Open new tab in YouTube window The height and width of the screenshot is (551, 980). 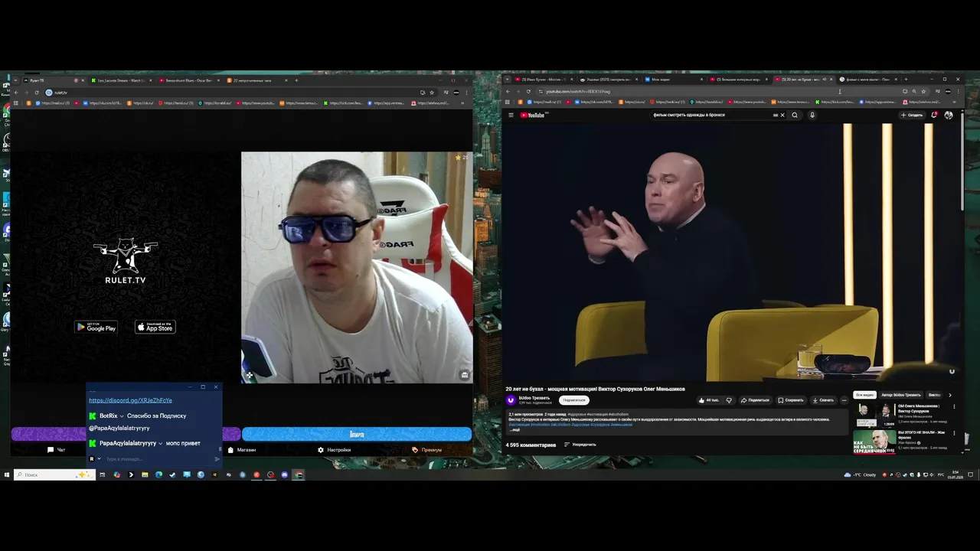click(x=906, y=79)
